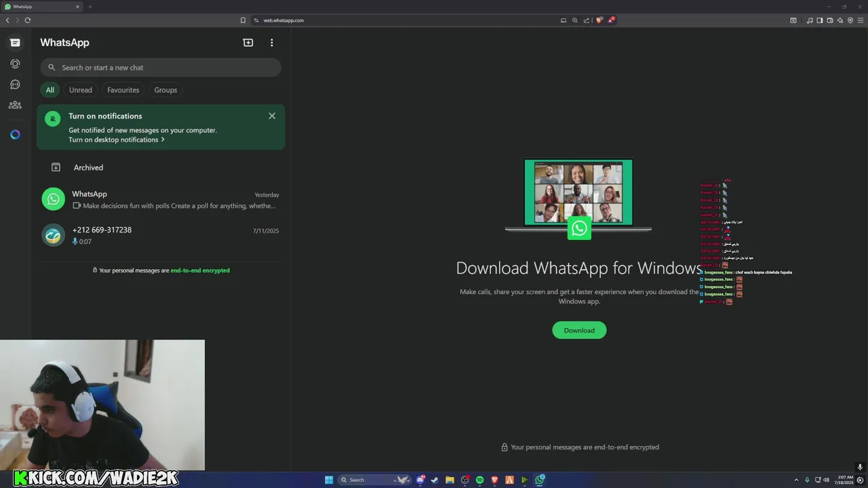
Task: Open the Meta AI ring icon
Action: click(x=15, y=134)
